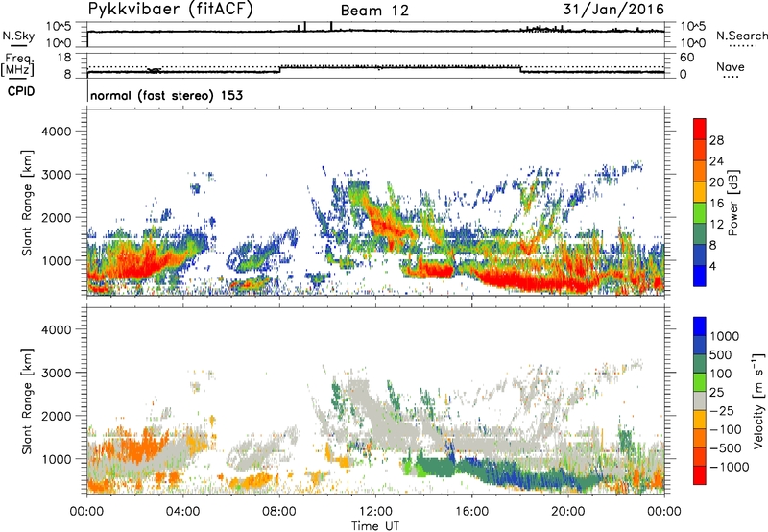The height and width of the screenshot is (532, 768).
Task: Click the '28' tick on power colorbar
Action: tap(716, 140)
